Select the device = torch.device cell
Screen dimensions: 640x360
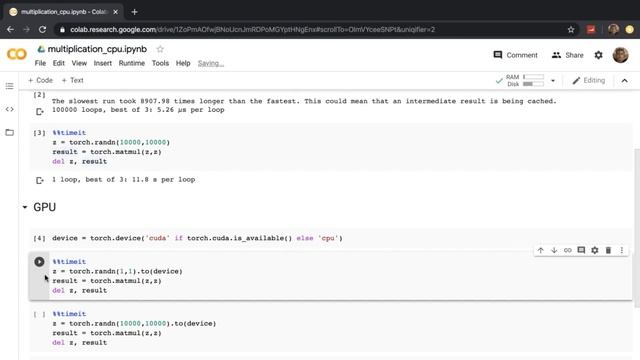click(331, 238)
